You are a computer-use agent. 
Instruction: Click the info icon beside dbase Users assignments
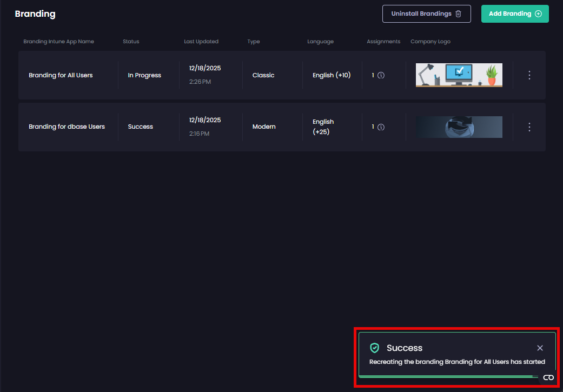381,127
